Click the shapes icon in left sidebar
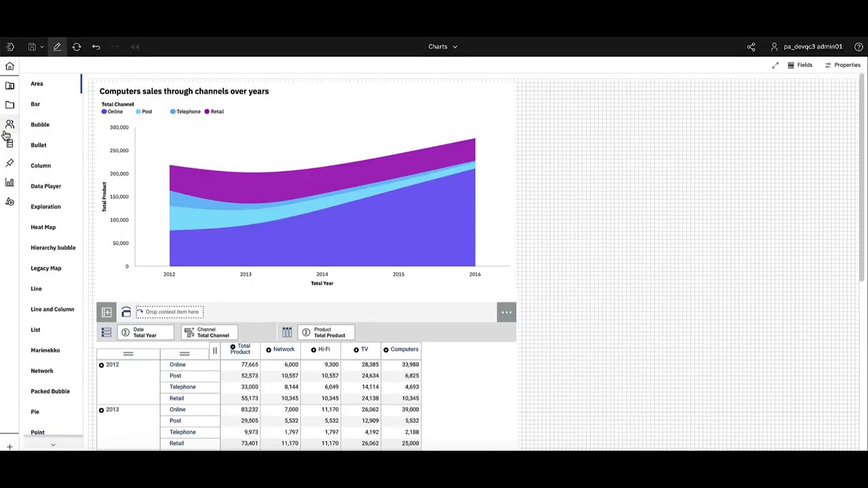Viewport: 868px width, 488px height. (9, 202)
